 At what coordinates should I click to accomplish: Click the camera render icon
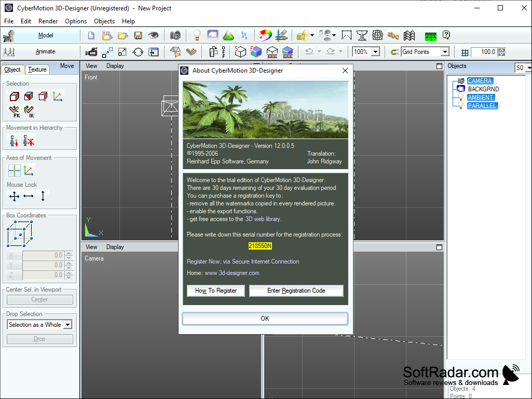(175, 35)
